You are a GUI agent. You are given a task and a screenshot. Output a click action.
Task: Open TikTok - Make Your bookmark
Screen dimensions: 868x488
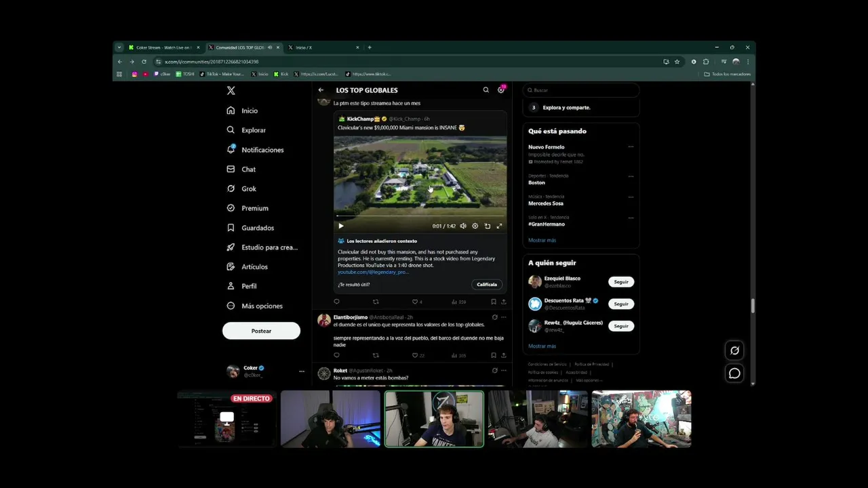[221, 74]
